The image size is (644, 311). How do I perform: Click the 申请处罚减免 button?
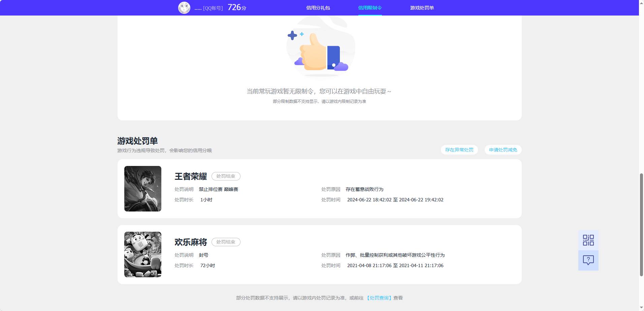pyautogui.click(x=503, y=150)
